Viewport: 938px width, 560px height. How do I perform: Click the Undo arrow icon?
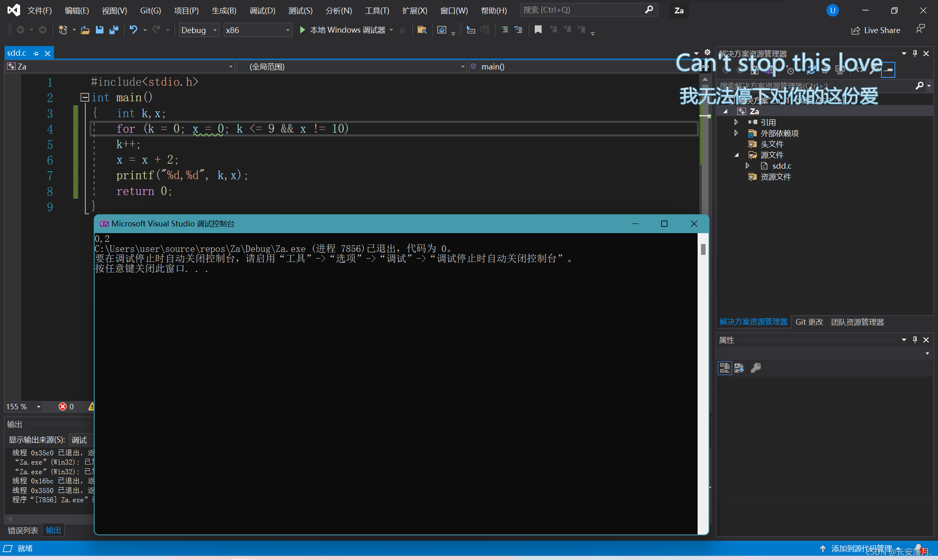click(133, 30)
